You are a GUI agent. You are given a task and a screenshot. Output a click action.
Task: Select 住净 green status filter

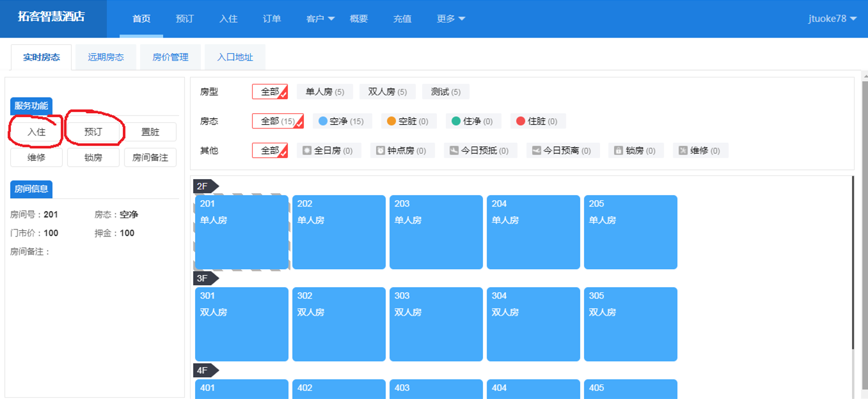[473, 121]
